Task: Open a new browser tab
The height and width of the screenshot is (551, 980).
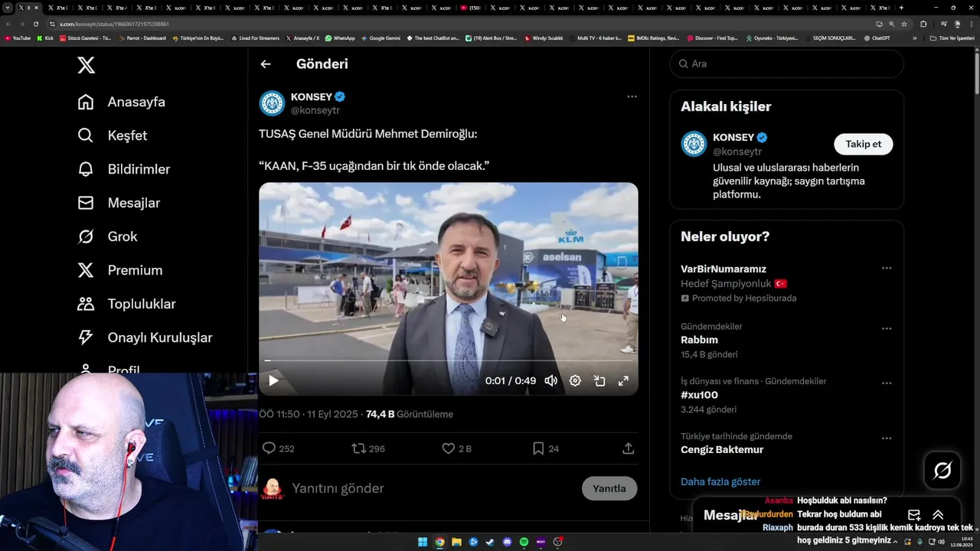Action: pos(901,8)
